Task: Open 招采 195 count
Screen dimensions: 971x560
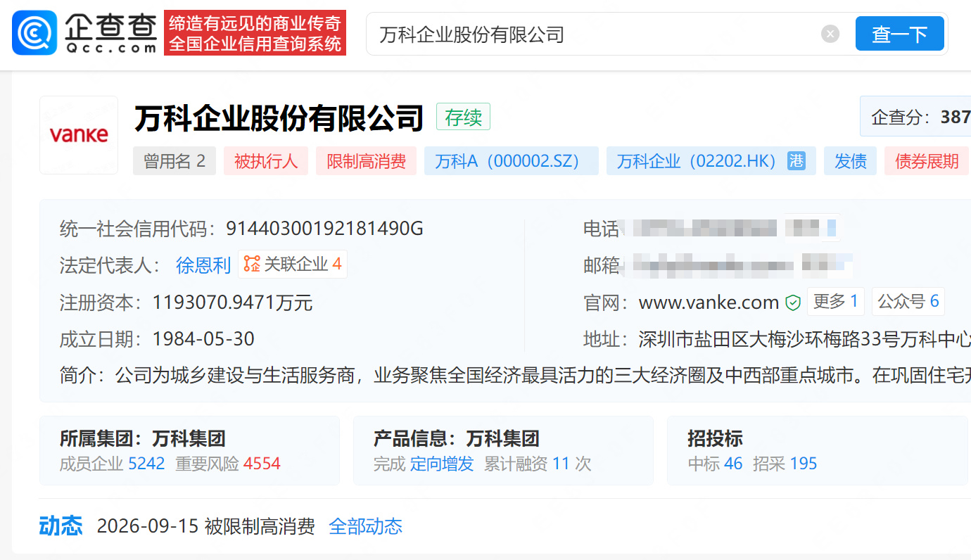Action: click(x=785, y=464)
